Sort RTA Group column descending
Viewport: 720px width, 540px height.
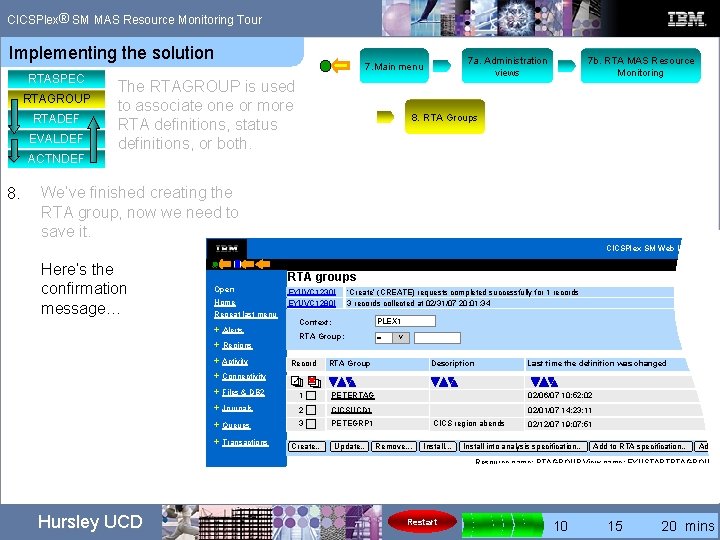pyautogui.click(x=333, y=382)
